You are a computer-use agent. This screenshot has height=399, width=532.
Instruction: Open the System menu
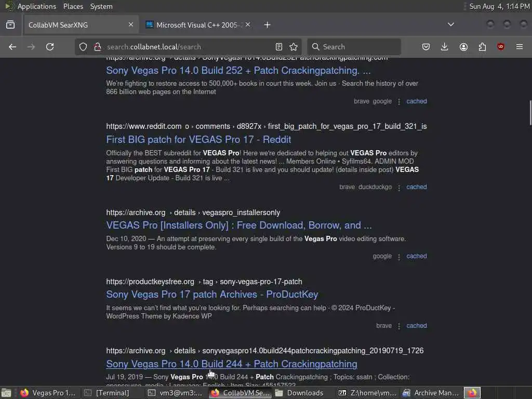point(101,6)
